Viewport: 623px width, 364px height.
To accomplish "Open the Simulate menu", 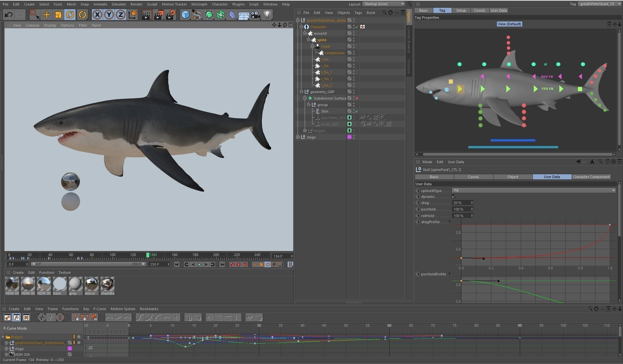I will coord(118,4).
